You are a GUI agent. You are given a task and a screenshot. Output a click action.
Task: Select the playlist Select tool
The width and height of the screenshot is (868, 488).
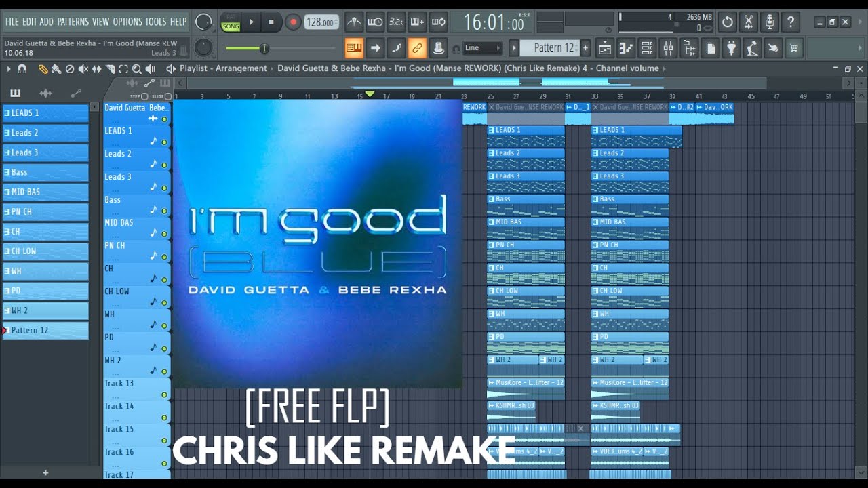pyautogui.click(x=123, y=68)
